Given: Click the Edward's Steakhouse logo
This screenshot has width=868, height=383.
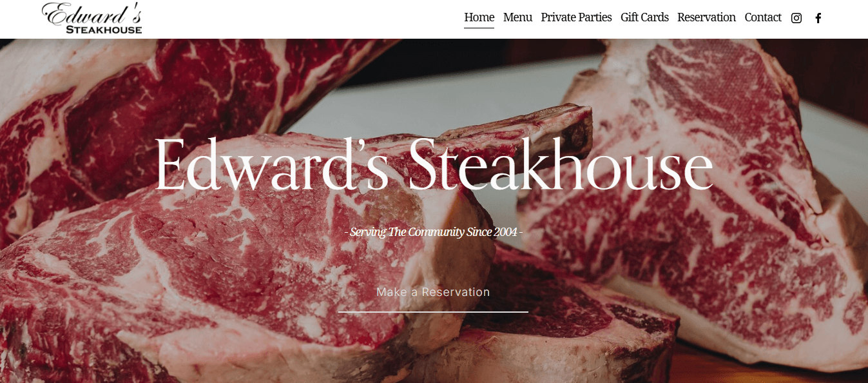Looking at the screenshot, I should [92, 18].
